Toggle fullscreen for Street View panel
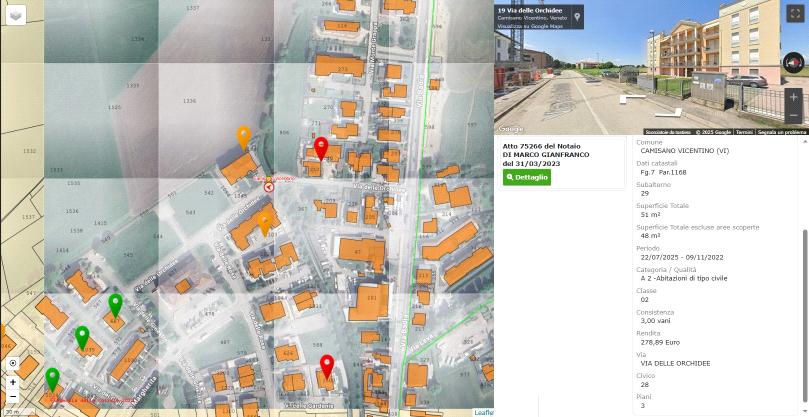 (795, 14)
